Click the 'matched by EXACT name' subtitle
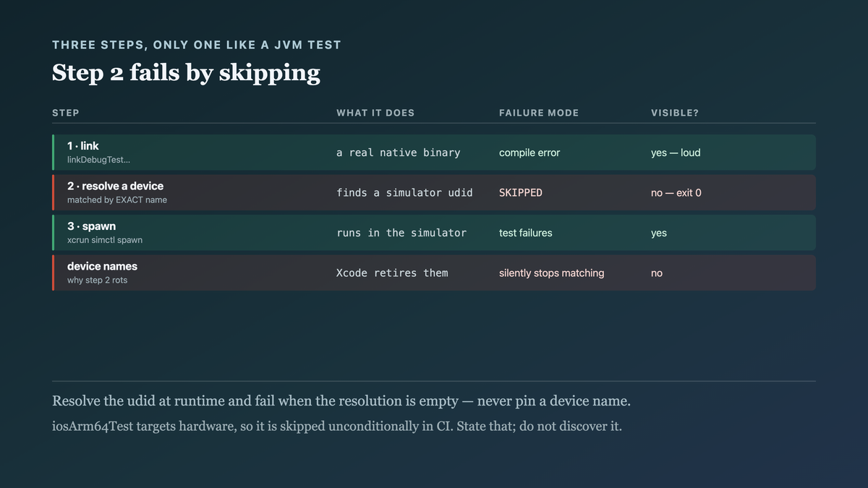Image resolution: width=868 pixels, height=488 pixels. tap(117, 200)
